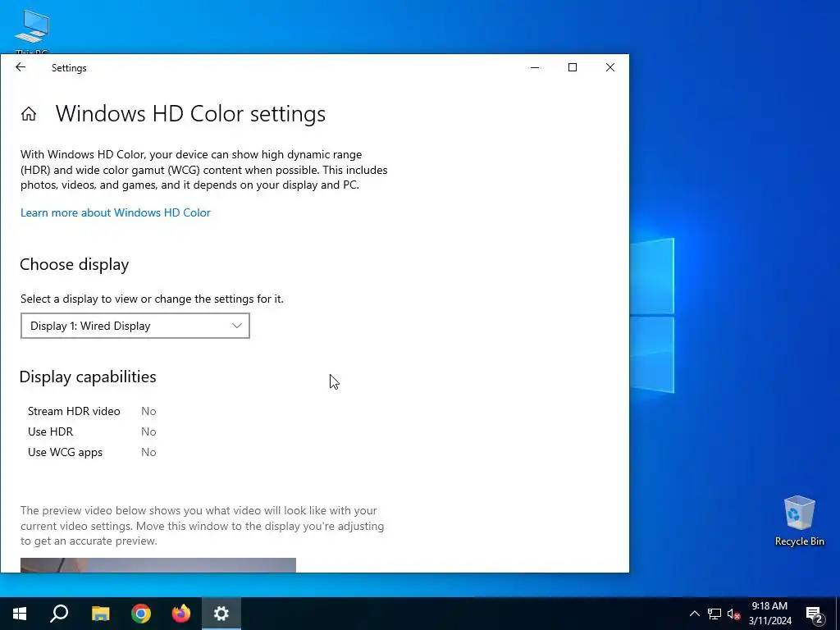
Task: Select the Recycle Bin desktop icon
Action: [799, 521]
